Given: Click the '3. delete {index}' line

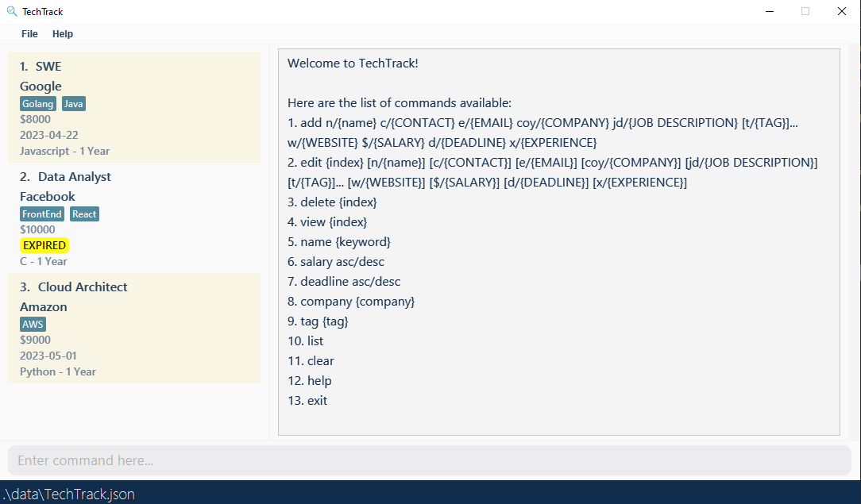Looking at the screenshot, I should tap(332, 202).
